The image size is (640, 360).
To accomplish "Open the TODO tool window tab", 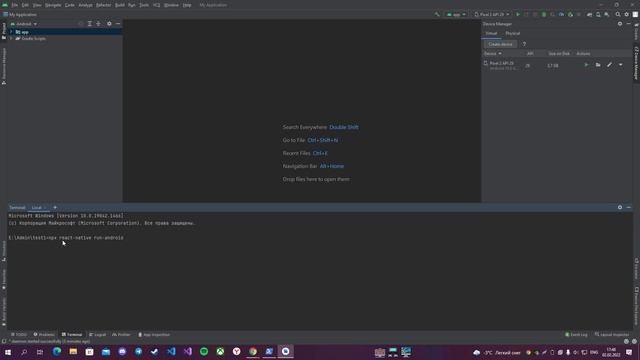I will point(19,335).
